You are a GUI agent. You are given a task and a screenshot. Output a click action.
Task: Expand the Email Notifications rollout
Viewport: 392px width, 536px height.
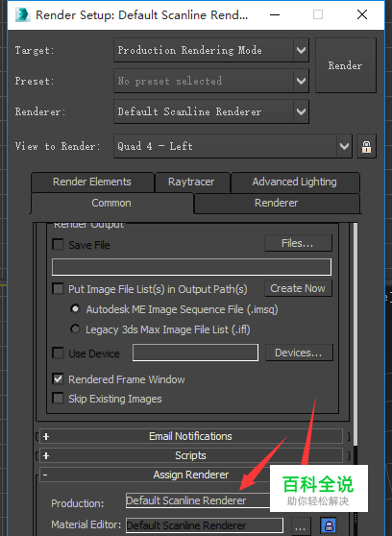(191, 436)
